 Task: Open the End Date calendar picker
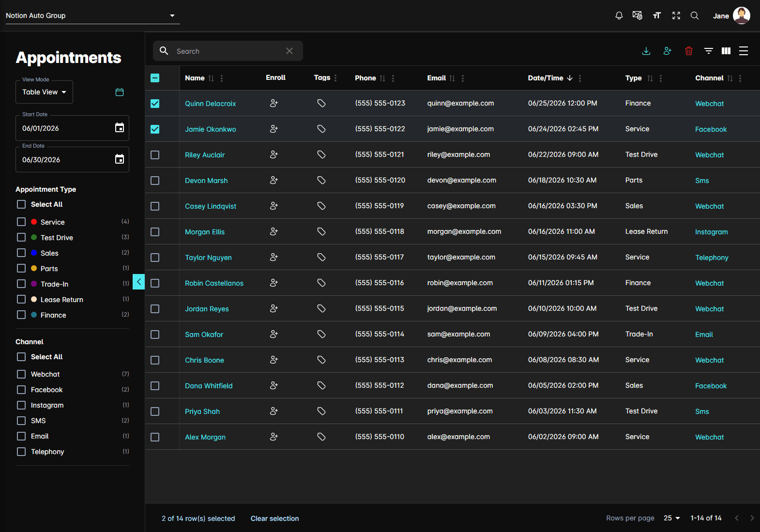tap(120, 159)
